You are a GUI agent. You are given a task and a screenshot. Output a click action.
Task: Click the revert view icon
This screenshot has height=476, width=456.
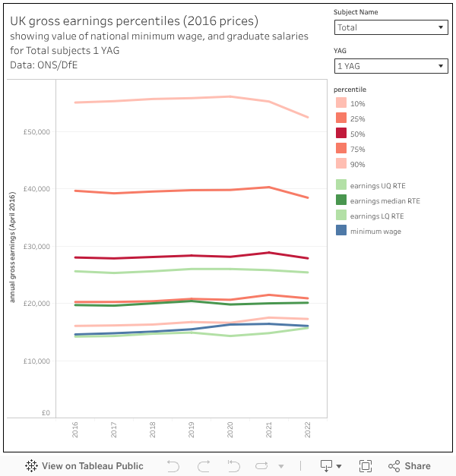click(233, 466)
